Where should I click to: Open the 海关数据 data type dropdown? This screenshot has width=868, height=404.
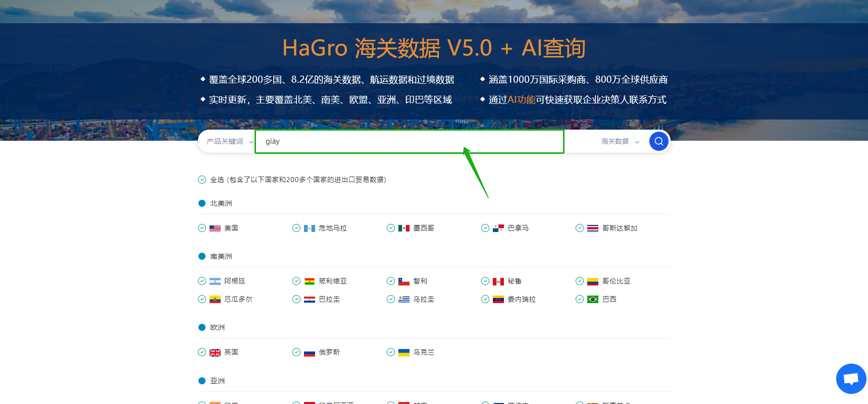point(615,142)
